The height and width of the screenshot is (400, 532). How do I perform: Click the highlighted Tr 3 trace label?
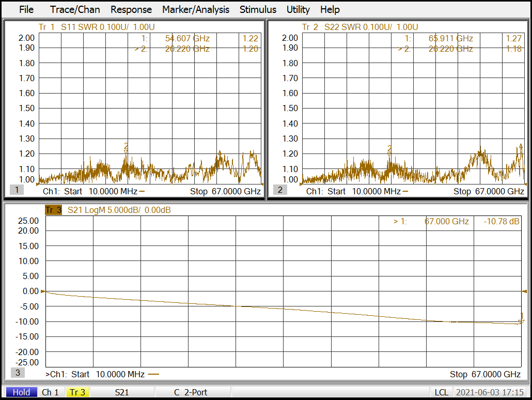click(x=53, y=210)
